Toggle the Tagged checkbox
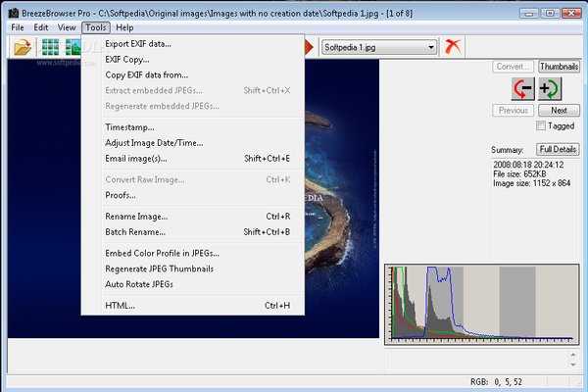Viewport: 588px width, 392px height. tap(541, 125)
